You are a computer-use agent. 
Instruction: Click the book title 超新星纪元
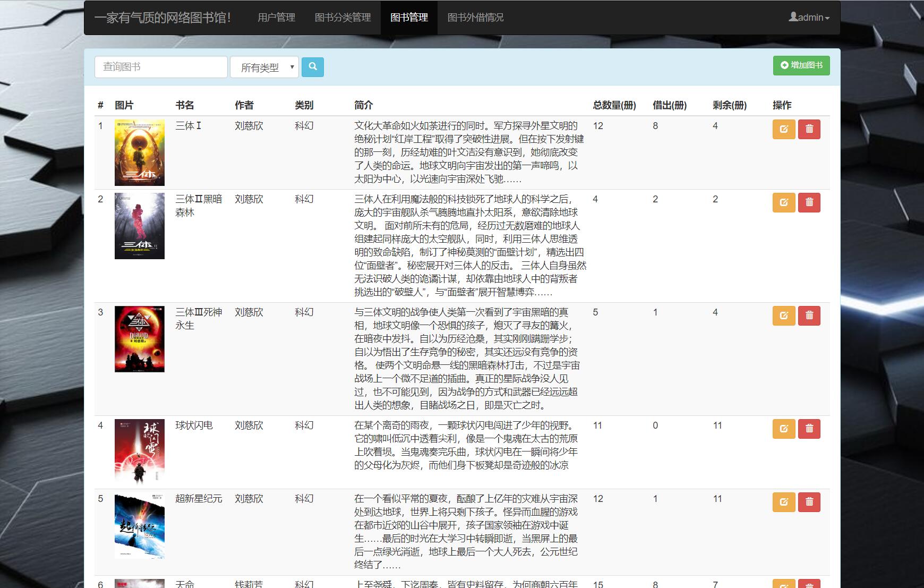(199, 499)
